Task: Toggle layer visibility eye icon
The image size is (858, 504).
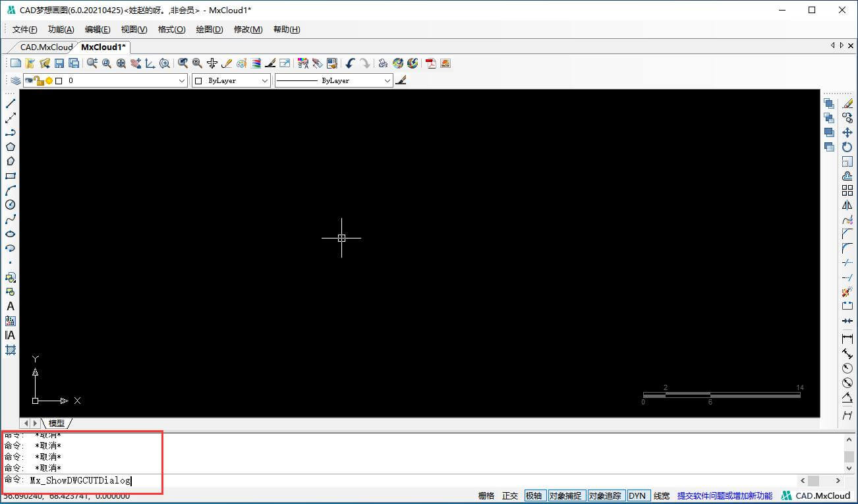Action: 29,80
